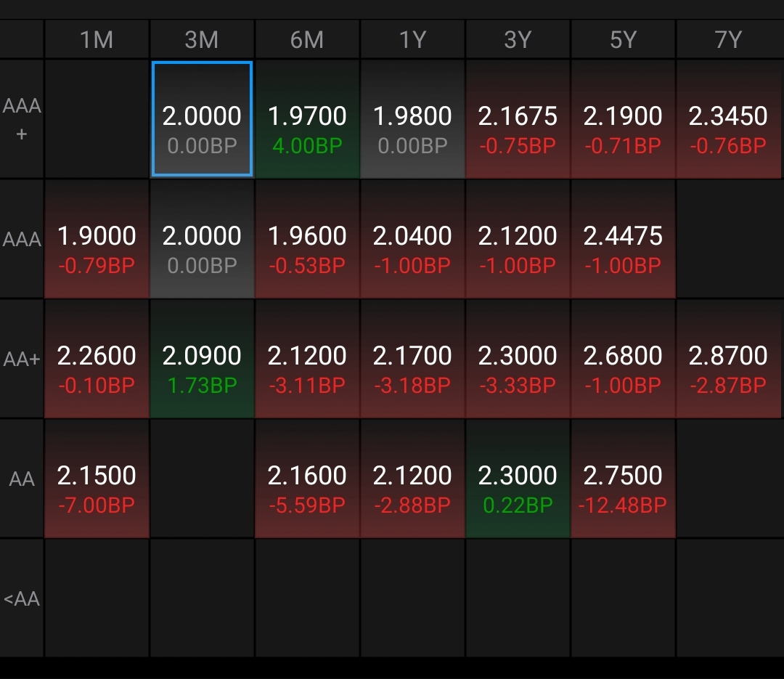Click the AA 1M cell 2.1500
This screenshot has height=679, width=784.
coord(97,479)
